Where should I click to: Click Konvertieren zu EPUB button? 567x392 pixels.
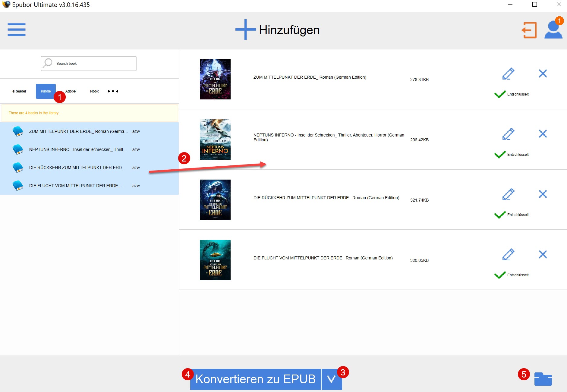click(255, 379)
